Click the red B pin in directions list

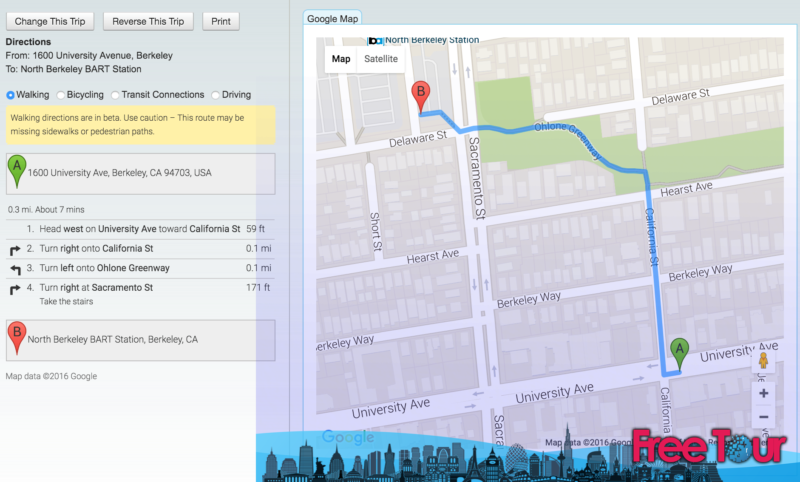click(16, 338)
